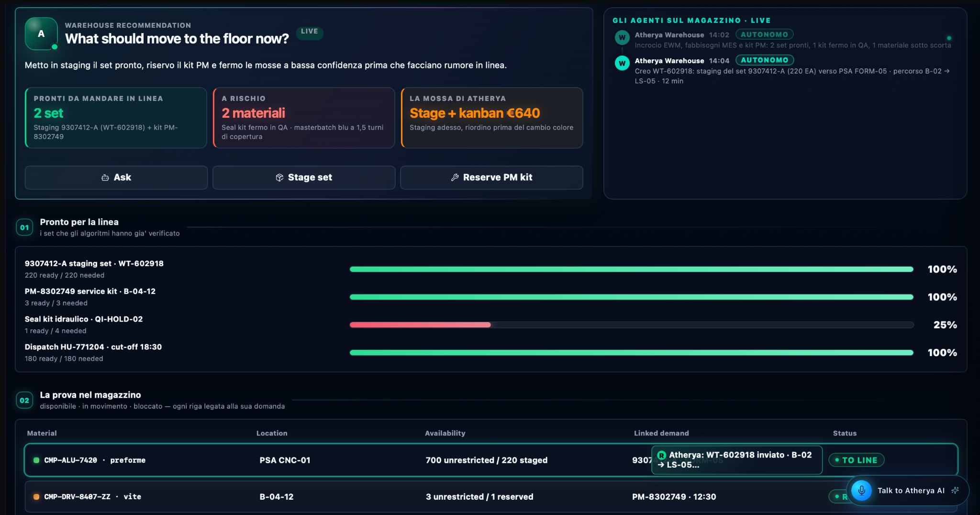Click the R icon in the WT-602918 notification
980x515 pixels.
pos(662,456)
